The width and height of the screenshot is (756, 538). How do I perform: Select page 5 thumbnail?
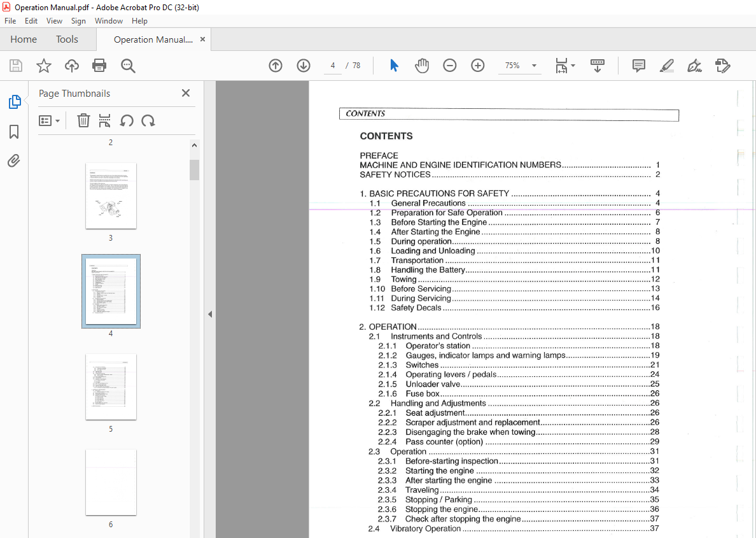point(111,387)
